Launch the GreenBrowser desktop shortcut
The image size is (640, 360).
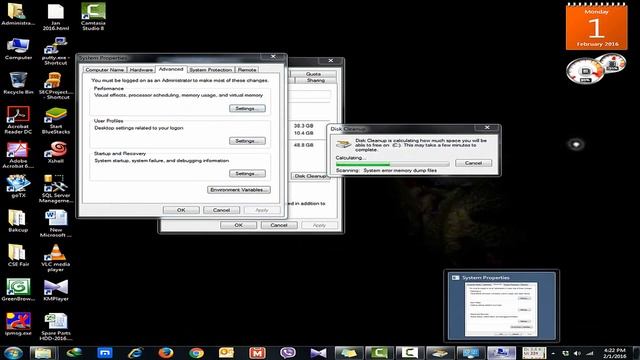[x=18, y=290]
